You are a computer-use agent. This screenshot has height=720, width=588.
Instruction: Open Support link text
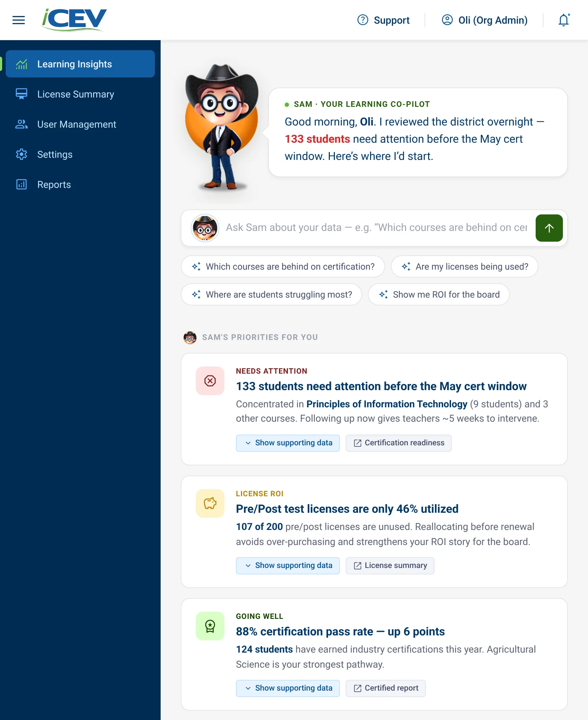(x=392, y=20)
